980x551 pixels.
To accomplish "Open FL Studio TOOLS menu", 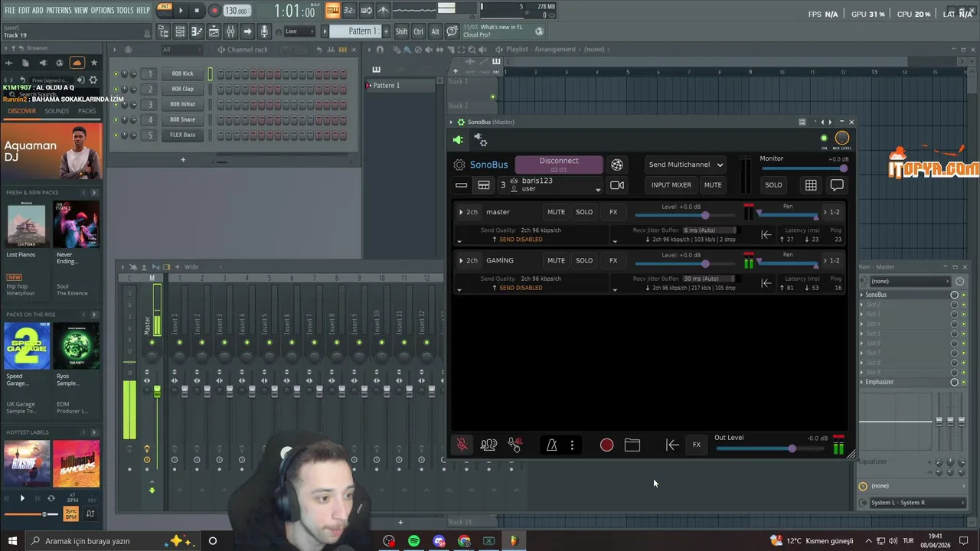I will (x=125, y=11).
